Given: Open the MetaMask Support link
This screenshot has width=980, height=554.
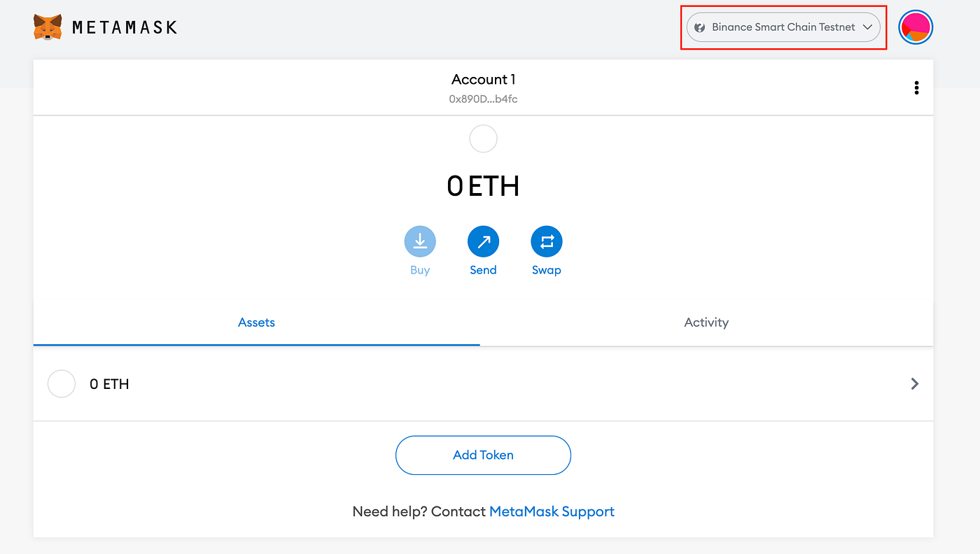Looking at the screenshot, I should coord(552,511).
